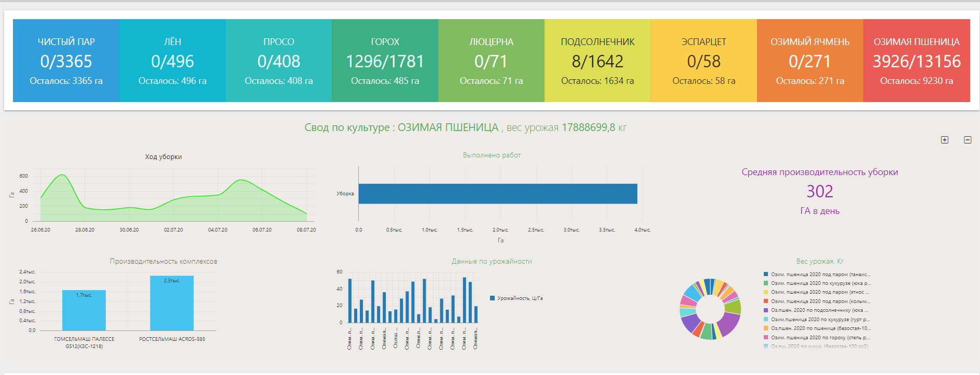Select the ПОДСОЛНЕЧНИК yellow tile
980x375 pixels.
597,61
